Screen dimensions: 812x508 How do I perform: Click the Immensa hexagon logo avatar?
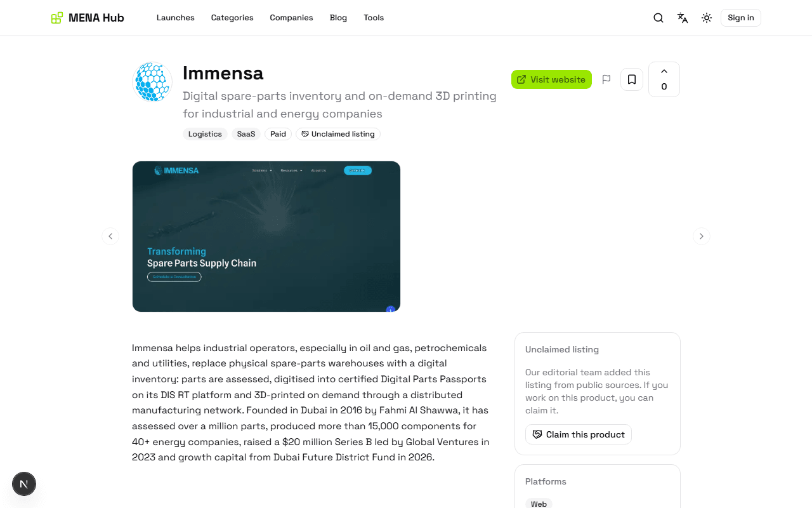152,82
